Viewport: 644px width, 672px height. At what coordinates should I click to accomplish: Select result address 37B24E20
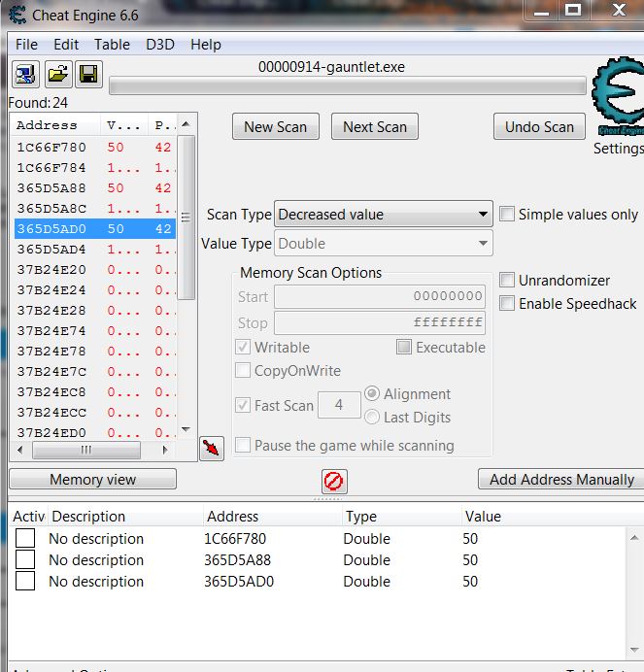coord(51,270)
